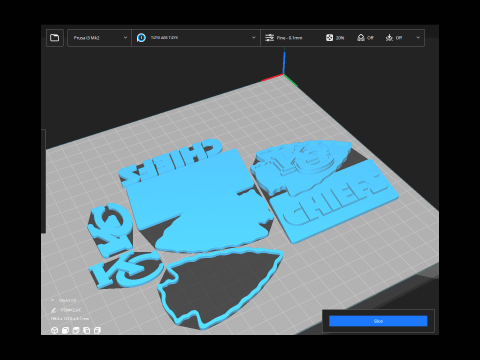
Task: Select the top view cube icon
Action: pyautogui.click(x=76, y=330)
